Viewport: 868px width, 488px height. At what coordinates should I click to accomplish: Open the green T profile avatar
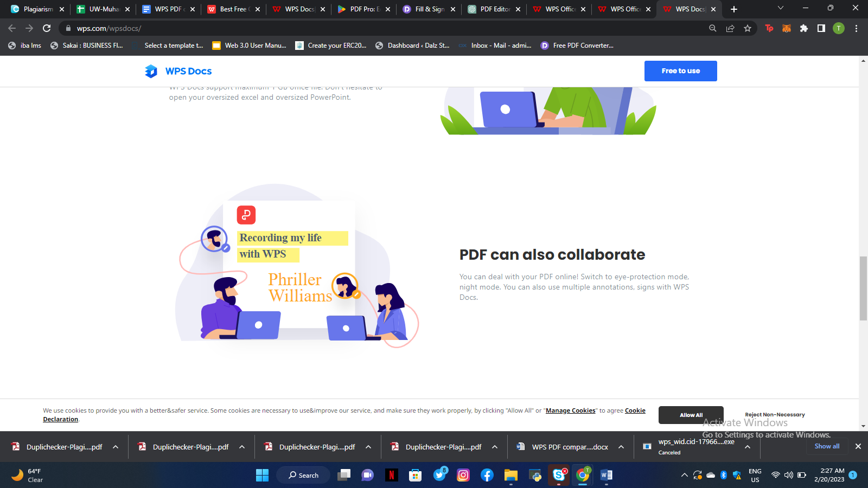click(x=839, y=28)
